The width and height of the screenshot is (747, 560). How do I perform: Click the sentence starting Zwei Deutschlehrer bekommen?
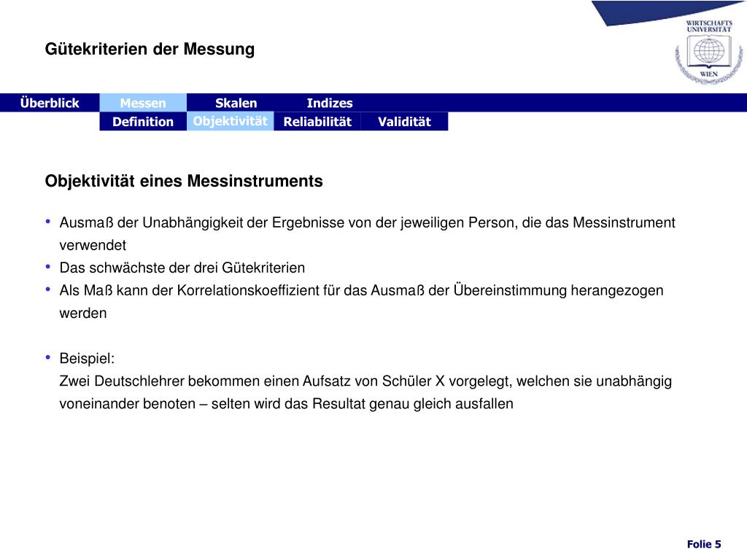pos(365,381)
